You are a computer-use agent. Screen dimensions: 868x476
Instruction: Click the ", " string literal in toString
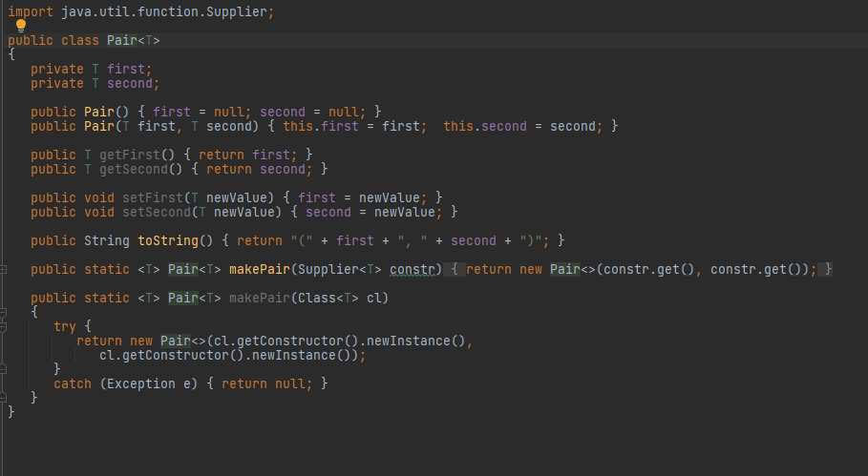click(413, 241)
